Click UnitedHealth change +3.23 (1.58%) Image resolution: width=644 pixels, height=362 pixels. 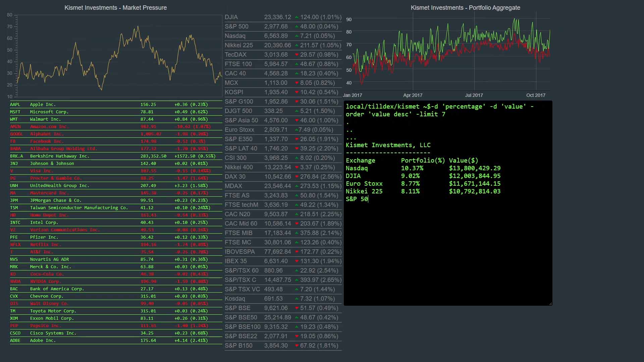click(191, 186)
